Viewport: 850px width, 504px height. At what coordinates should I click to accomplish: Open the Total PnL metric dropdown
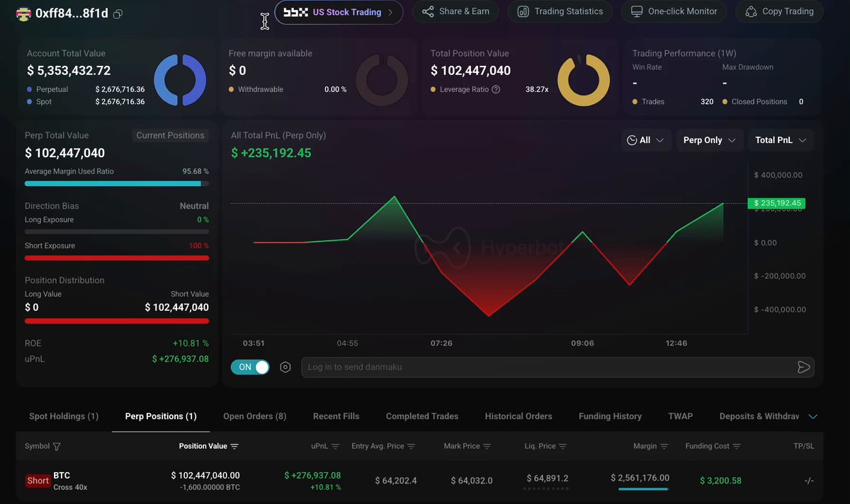click(x=781, y=140)
